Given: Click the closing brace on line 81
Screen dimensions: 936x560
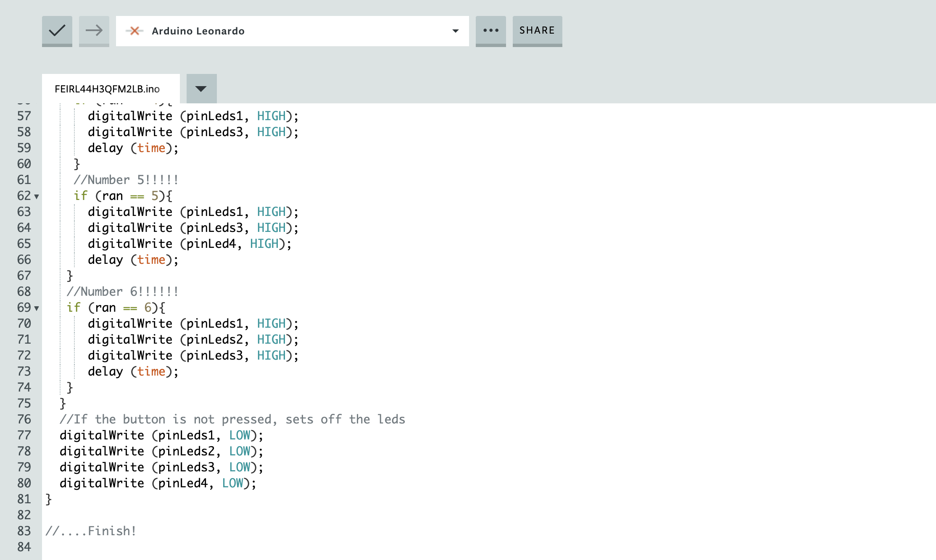Looking at the screenshot, I should pyautogui.click(x=49, y=499).
